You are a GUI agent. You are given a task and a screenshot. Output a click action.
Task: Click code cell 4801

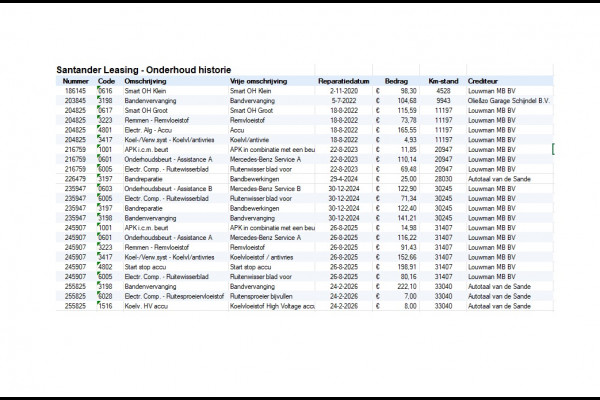tap(105, 130)
